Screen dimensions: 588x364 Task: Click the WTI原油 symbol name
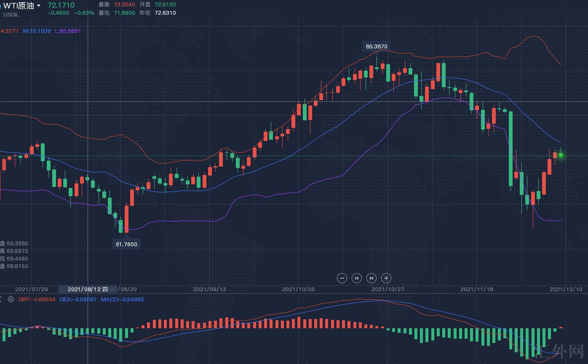point(19,5)
